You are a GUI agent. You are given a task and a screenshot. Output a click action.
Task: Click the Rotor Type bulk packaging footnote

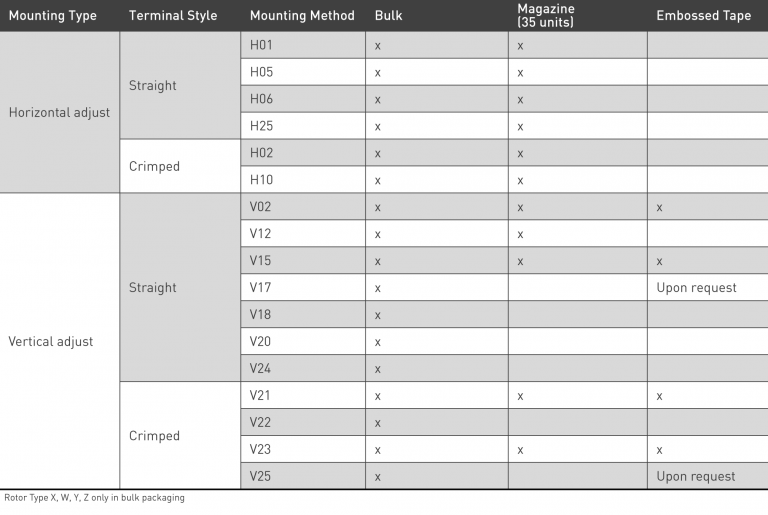[x=95, y=498]
